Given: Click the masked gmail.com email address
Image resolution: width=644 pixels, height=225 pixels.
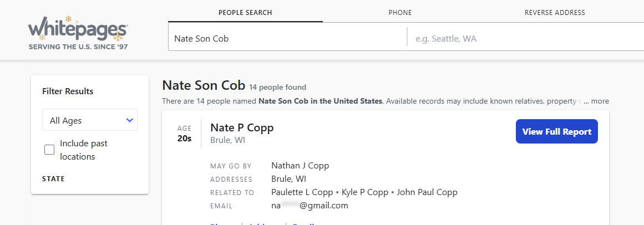Looking at the screenshot, I should click(x=310, y=206).
